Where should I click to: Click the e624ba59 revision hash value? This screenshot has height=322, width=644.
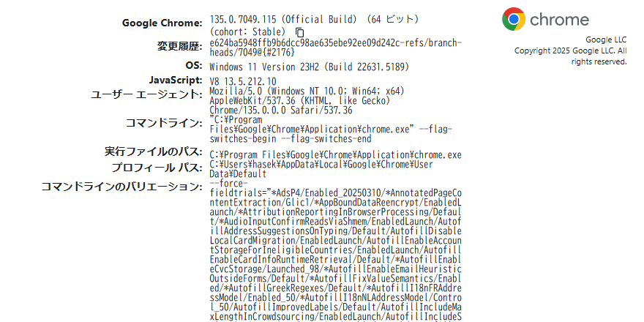(x=336, y=48)
